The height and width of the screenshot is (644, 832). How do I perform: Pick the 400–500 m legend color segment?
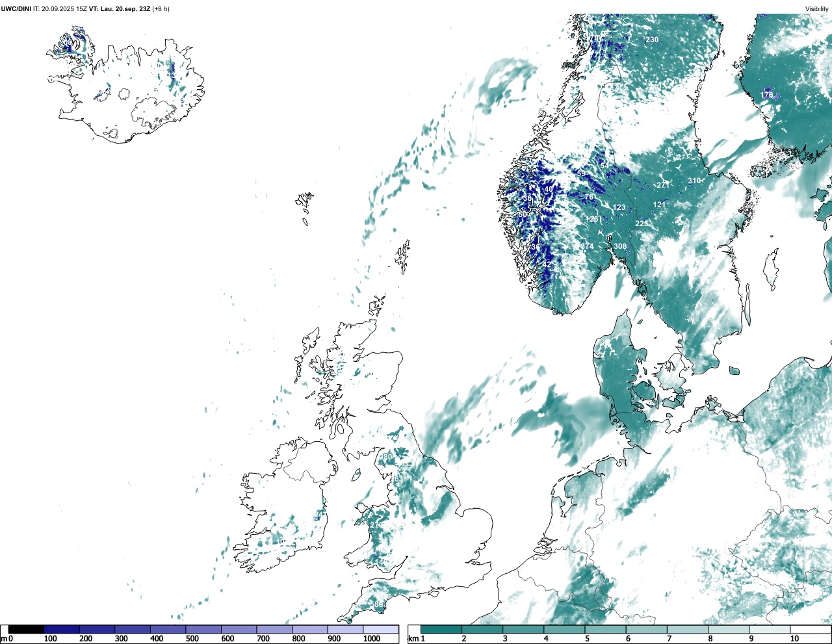pyautogui.click(x=168, y=629)
